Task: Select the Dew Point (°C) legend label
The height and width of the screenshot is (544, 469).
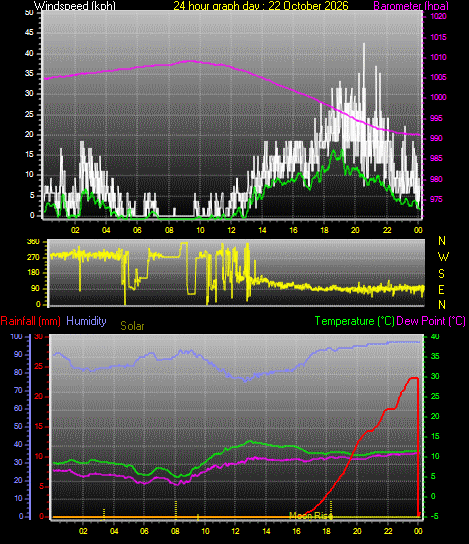Action: tap(430, 321)
